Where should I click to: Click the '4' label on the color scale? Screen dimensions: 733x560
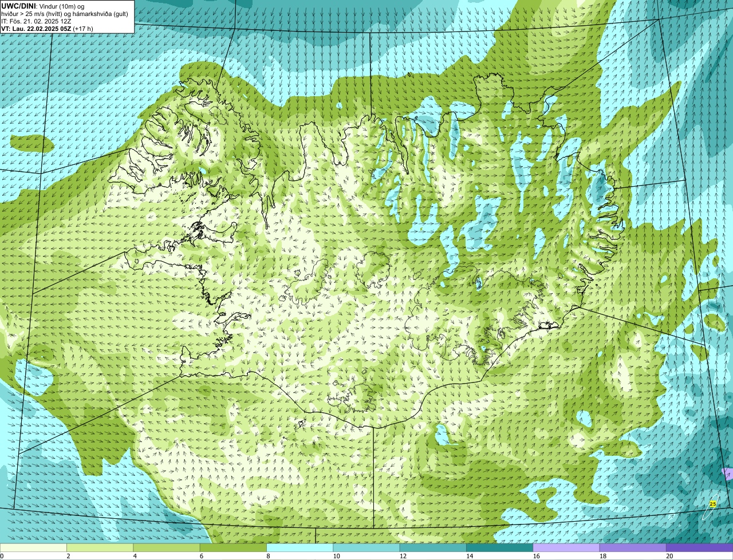(135, 556)
